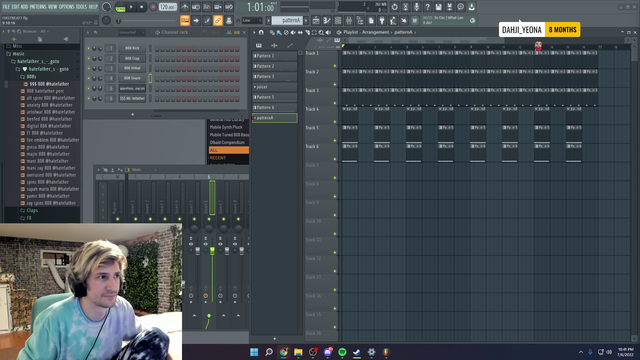This screenshot has height=360, width=640.
Task: Click the channel rack graph editor icon
Action: click(229, 32)
